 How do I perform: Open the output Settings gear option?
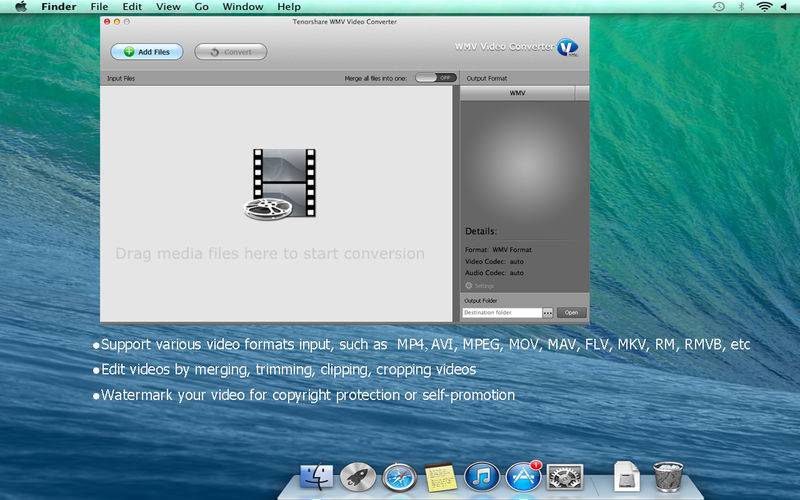coord(480,286)
